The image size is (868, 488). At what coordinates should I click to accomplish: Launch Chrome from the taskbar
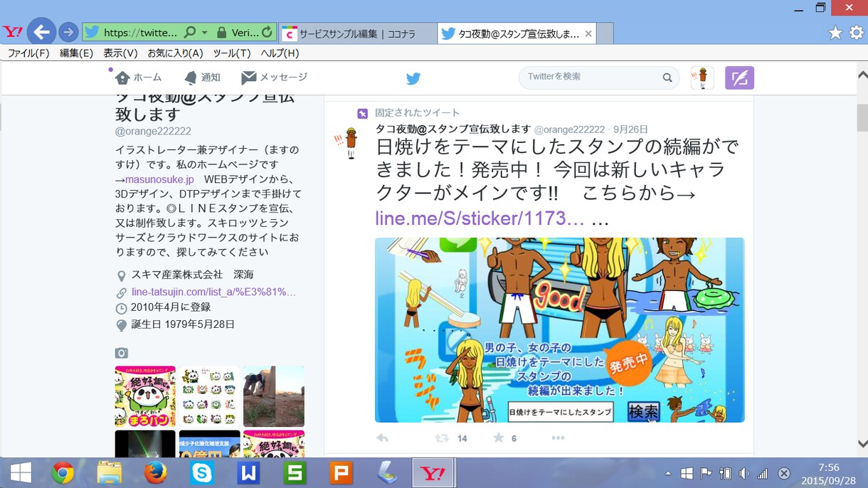coord(63,473)
